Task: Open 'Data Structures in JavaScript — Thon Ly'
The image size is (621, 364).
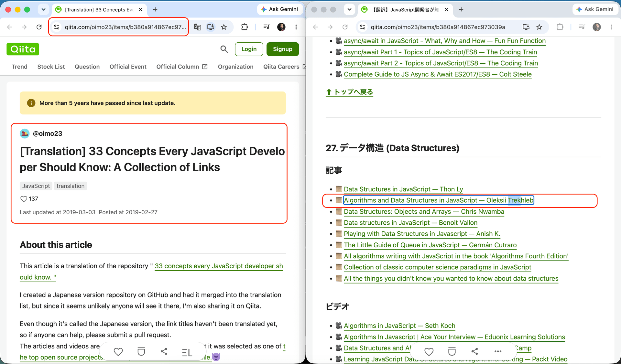Action: [x=403, y=189]
